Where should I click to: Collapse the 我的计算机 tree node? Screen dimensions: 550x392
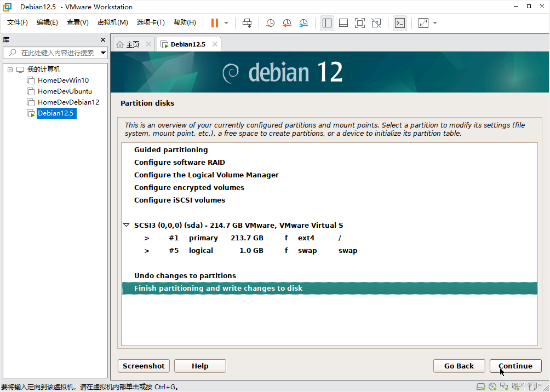click(9, 69)
